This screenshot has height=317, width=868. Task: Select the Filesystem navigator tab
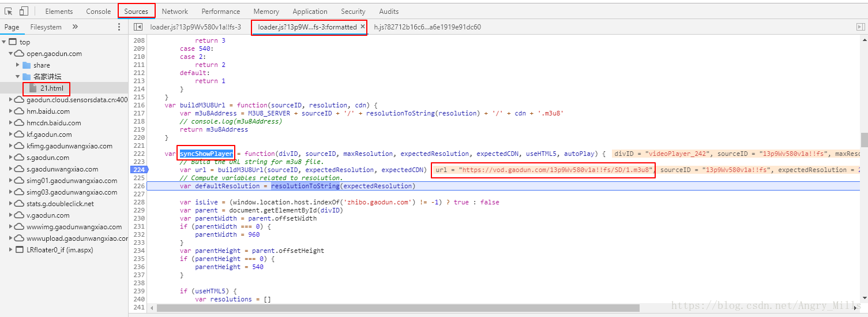click(46, 27)
